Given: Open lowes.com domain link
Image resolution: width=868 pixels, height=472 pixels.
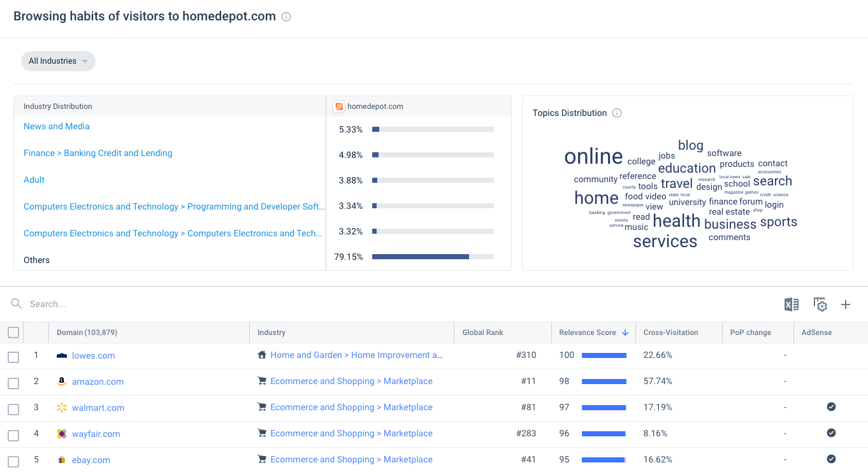Looking at the screenshot, I should coord(94,355).
